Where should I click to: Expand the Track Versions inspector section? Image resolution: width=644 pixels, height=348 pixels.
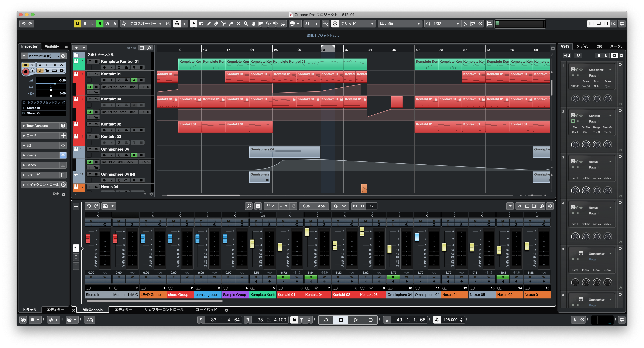pyautogui.click(x=40, y=126)
